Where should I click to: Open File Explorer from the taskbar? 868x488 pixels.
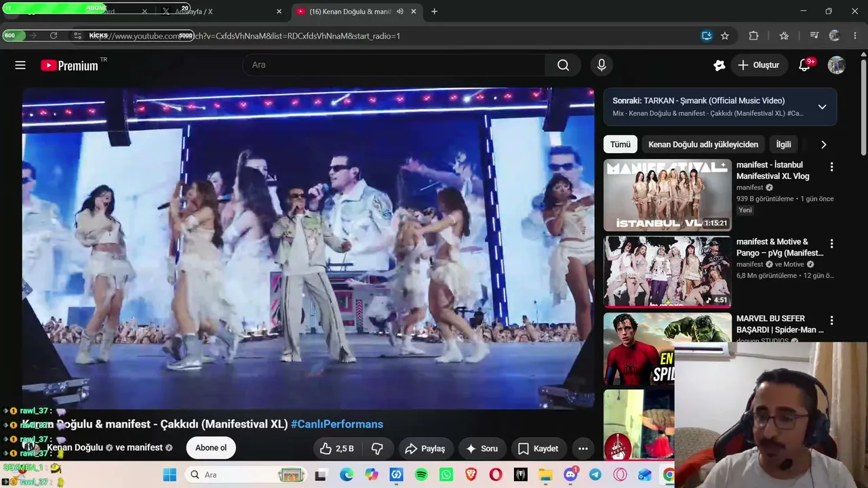click(x=546, y=475)
